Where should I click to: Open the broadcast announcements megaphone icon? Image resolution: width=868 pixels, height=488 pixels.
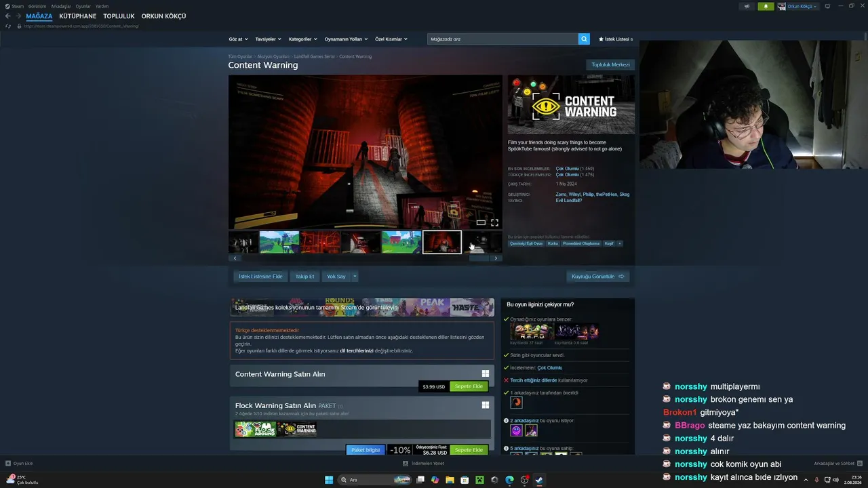click(747, 6)
